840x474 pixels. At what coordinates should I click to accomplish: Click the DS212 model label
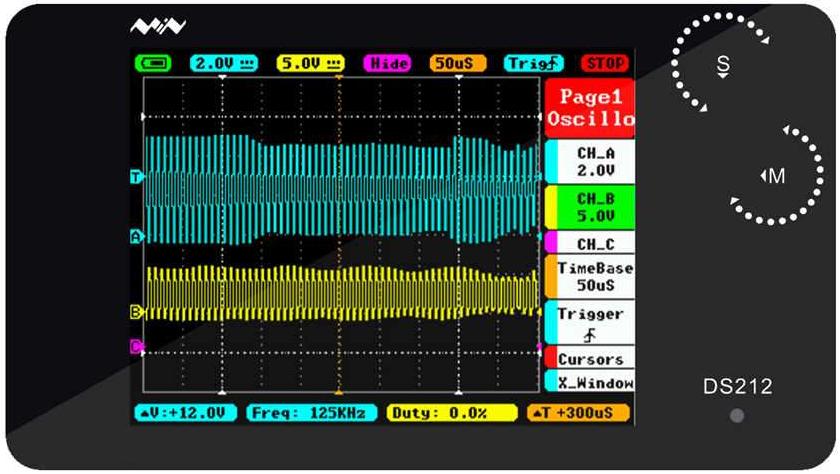coord(738,386)
